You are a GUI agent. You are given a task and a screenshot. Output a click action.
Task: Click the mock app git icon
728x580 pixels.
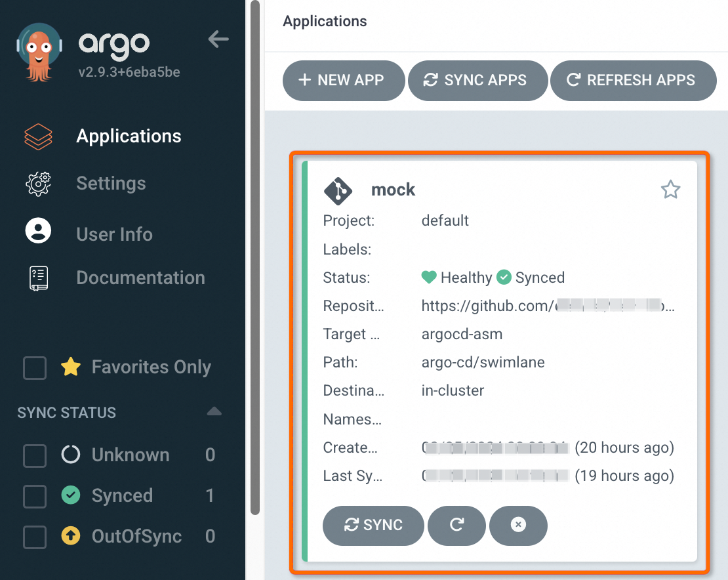(x=338, y=191)
